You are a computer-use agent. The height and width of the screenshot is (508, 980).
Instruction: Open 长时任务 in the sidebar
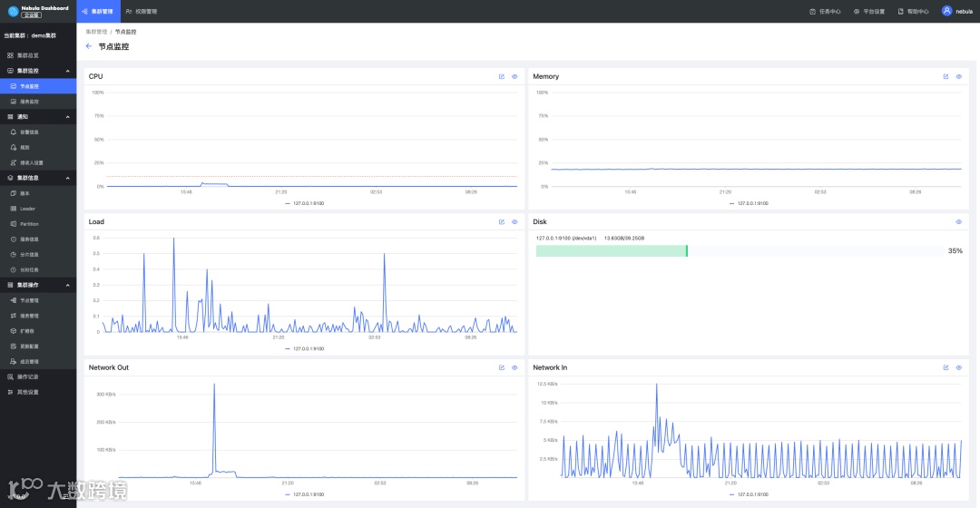click(x=38, y=270)
